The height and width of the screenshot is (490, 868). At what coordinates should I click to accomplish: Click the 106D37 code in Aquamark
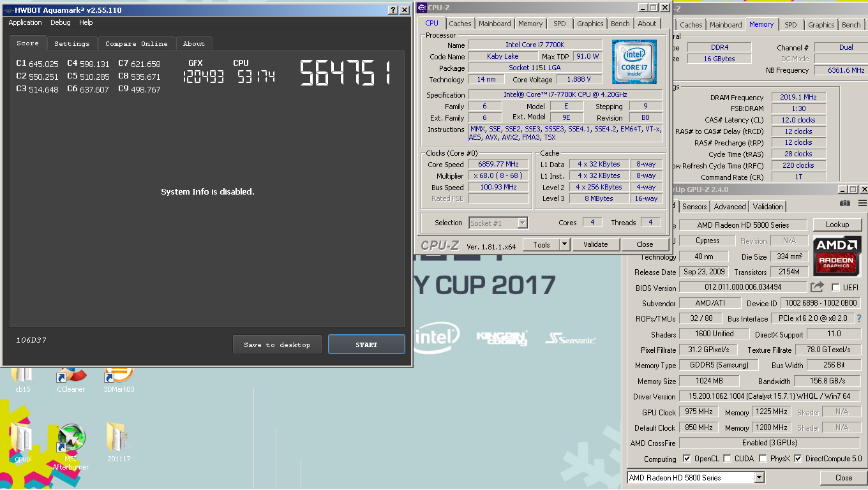(31, 340)
